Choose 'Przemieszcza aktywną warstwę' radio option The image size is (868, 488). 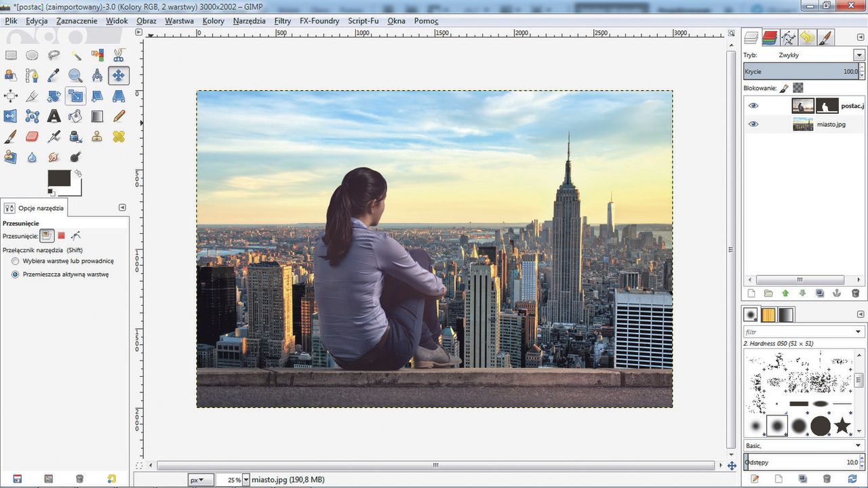coord(15,274)
